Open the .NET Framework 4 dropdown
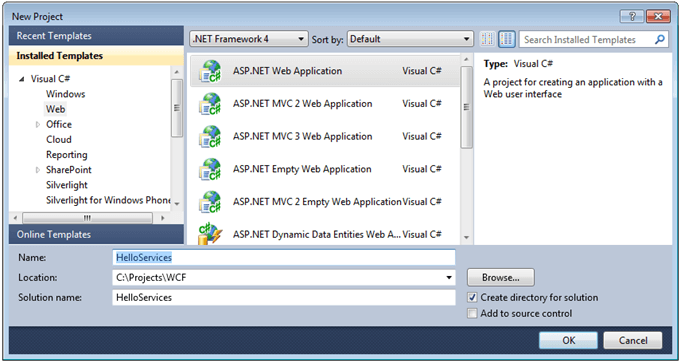This screenshot has width=681, height=363. pos(249,39)
